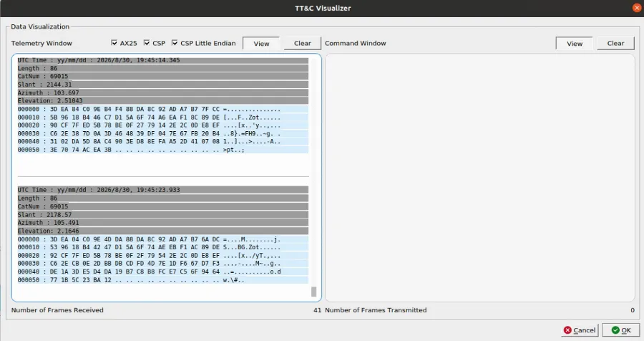Click the Cancel button

[x=580, y=330]
